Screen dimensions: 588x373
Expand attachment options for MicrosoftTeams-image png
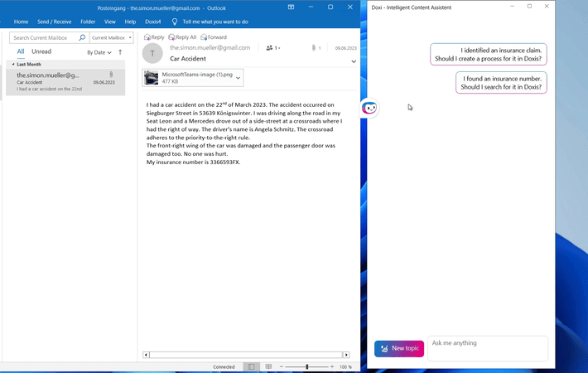(x=239, y=78)
